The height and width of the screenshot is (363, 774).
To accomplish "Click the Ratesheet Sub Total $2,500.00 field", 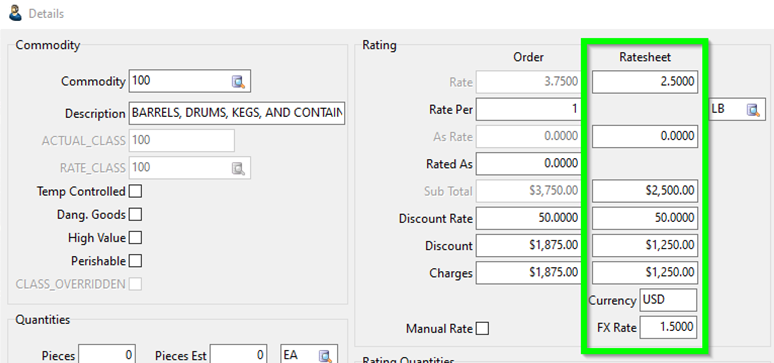I will 645,191.
